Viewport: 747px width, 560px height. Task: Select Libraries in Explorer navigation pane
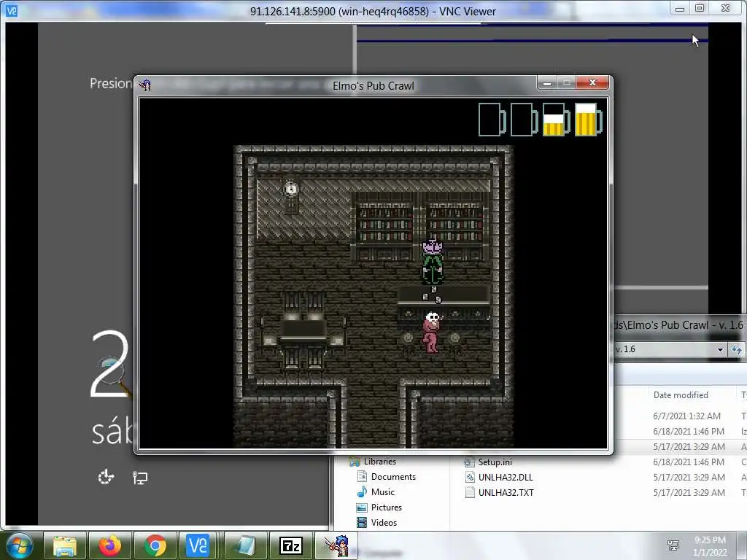379,462
